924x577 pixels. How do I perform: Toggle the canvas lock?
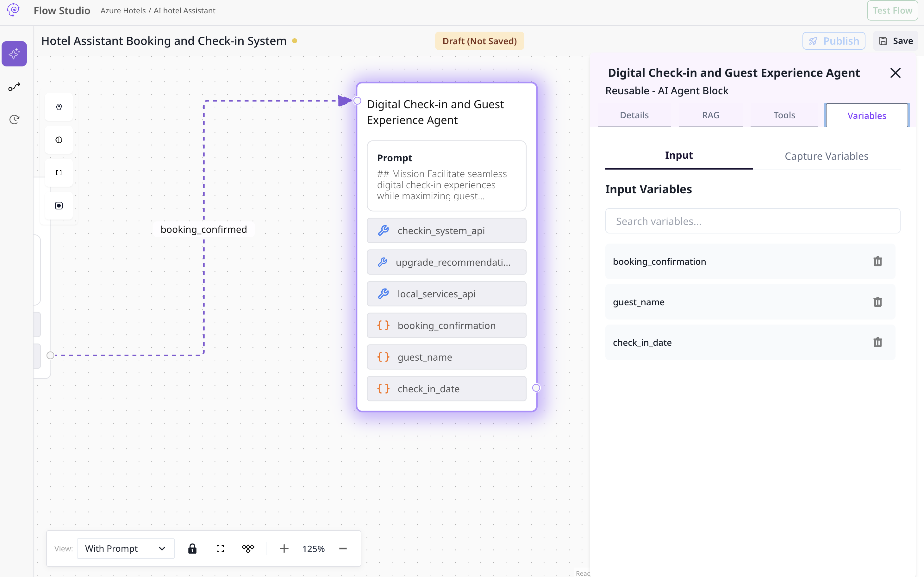click(x=192, y=549)
